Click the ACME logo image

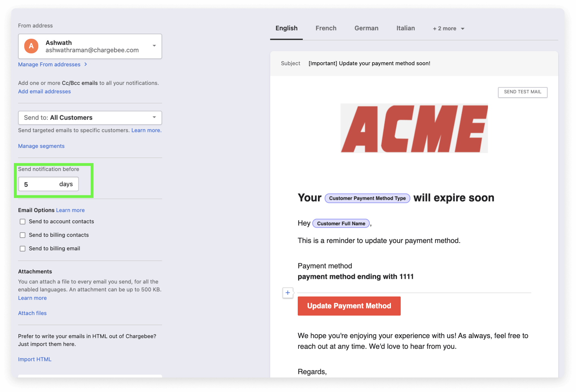pos(414,128)
